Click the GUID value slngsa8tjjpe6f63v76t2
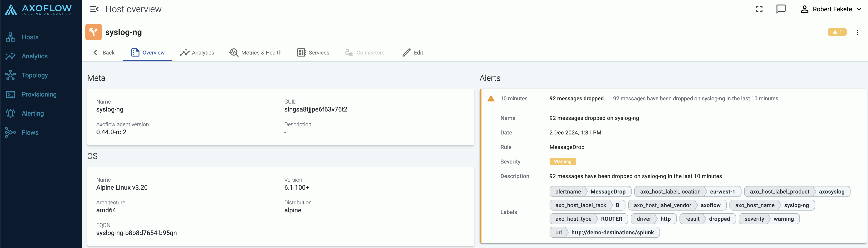 [315, 109]
